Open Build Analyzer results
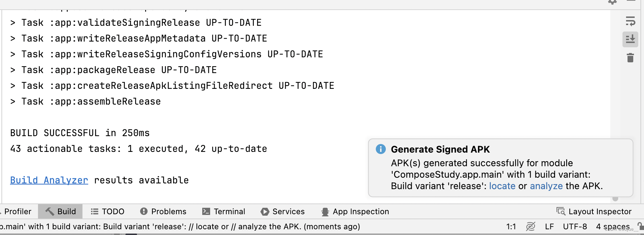Screen dimensions: 644x235 pyautogui.click(x=49, y=180)
